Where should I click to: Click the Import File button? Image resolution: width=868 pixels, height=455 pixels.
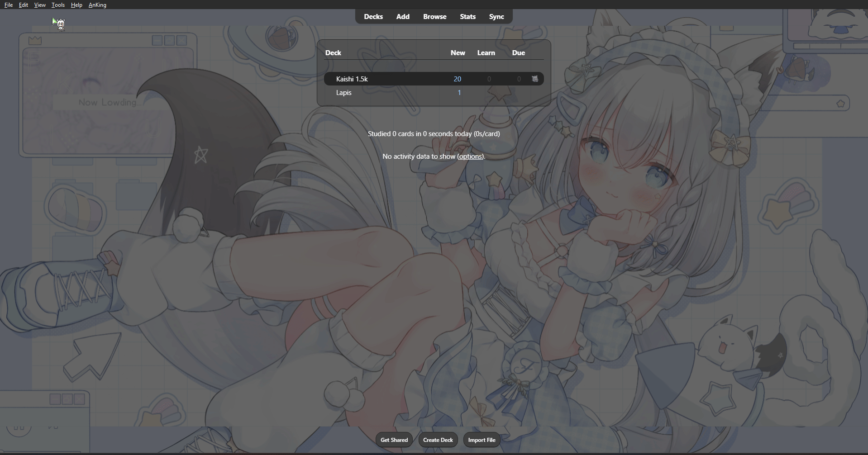tap(482, 440)
